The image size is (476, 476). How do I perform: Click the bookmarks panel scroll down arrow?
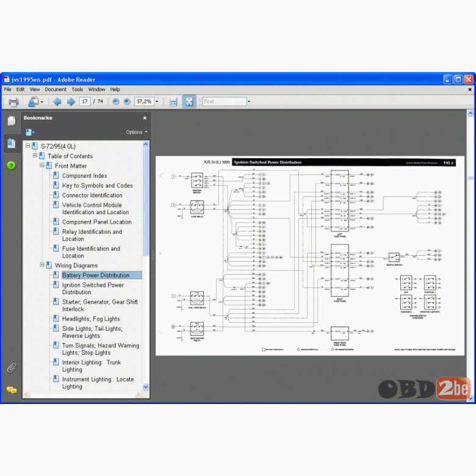click(146, 387)
